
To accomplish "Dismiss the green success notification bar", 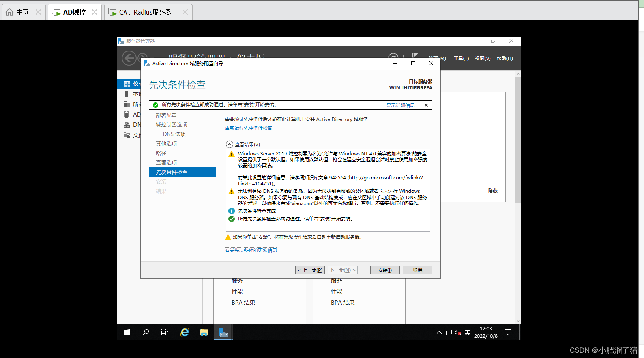I will coord(426,105).
